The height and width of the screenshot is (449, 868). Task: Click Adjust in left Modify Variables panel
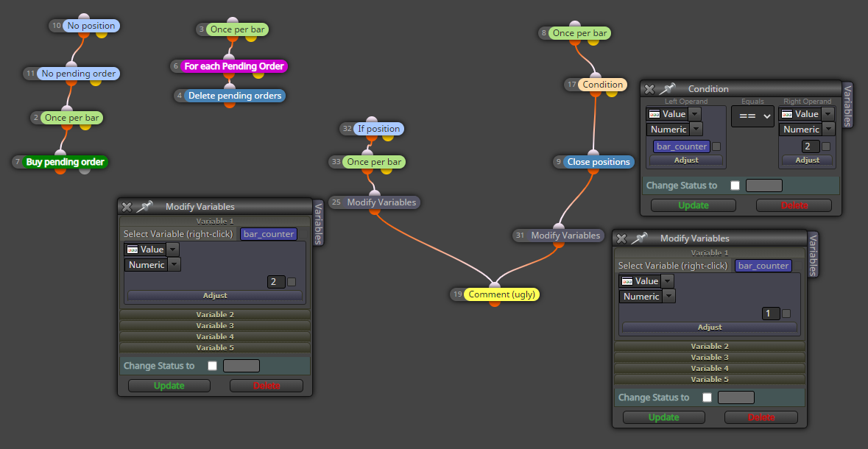point(215,296)
